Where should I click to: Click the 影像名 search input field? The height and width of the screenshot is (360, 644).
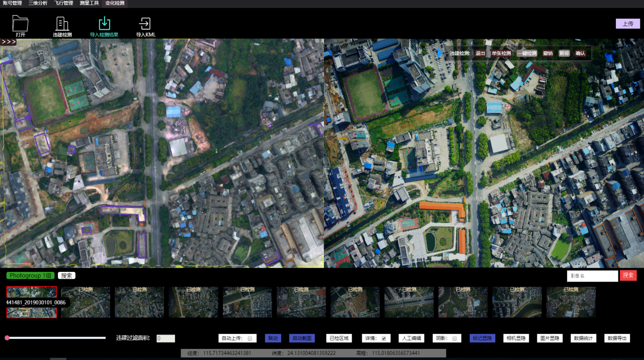pos(592,276)
